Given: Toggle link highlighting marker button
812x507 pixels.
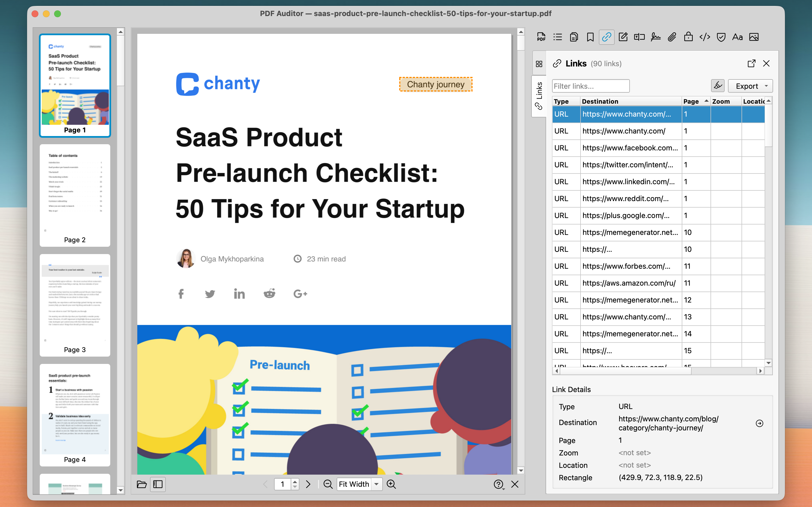Looking at the screenshot, I should click(x=718, y=86).
